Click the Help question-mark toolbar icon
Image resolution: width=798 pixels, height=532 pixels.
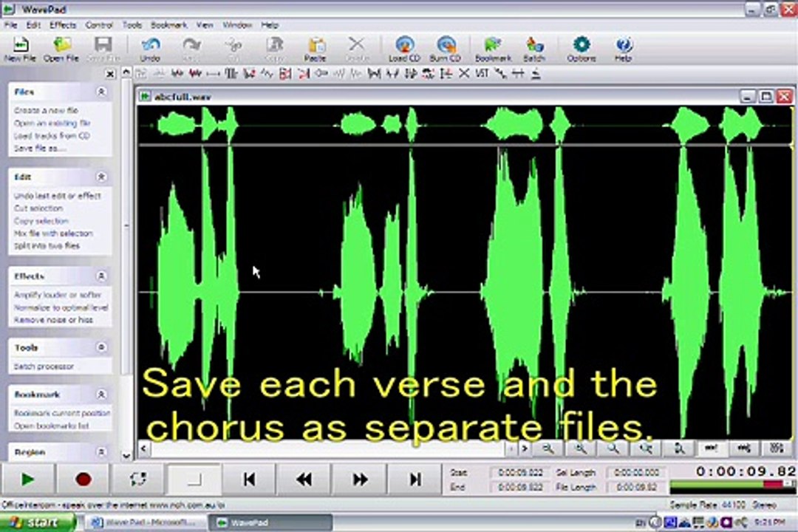(x=624, y=50)
